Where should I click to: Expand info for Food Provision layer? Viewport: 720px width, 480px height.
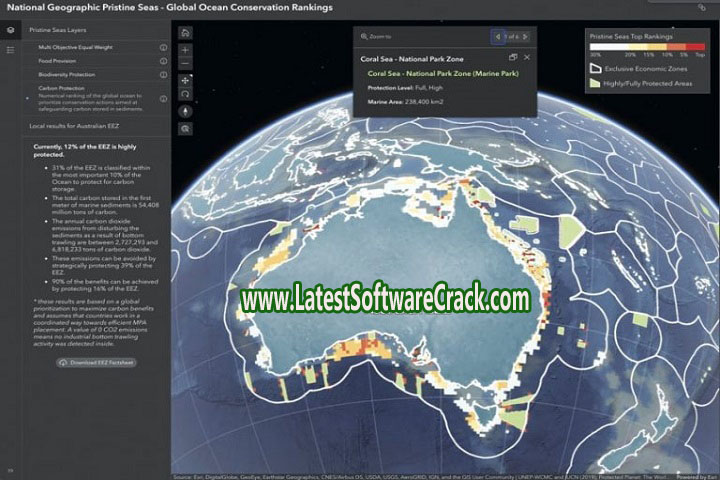163,60
